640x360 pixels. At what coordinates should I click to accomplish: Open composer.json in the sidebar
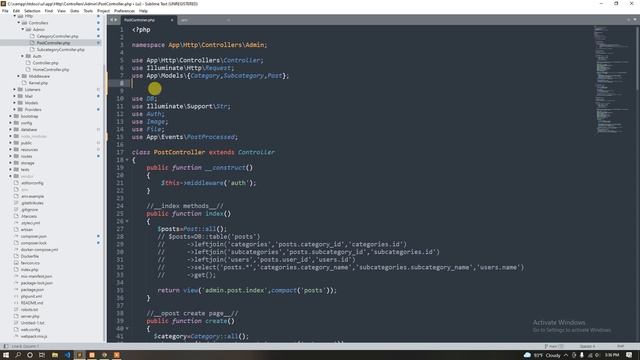[x=33, y=236]
